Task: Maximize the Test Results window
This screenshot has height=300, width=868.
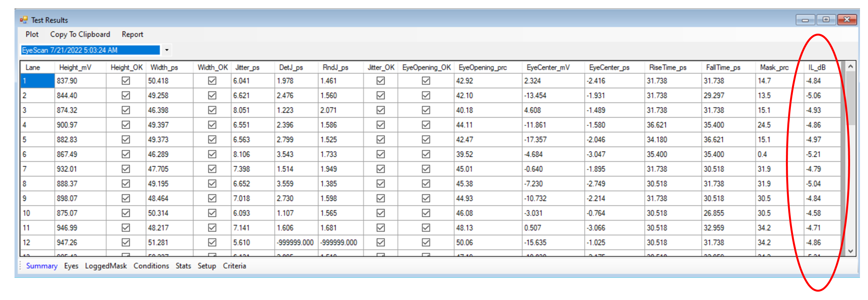Action: pos(826,20)
